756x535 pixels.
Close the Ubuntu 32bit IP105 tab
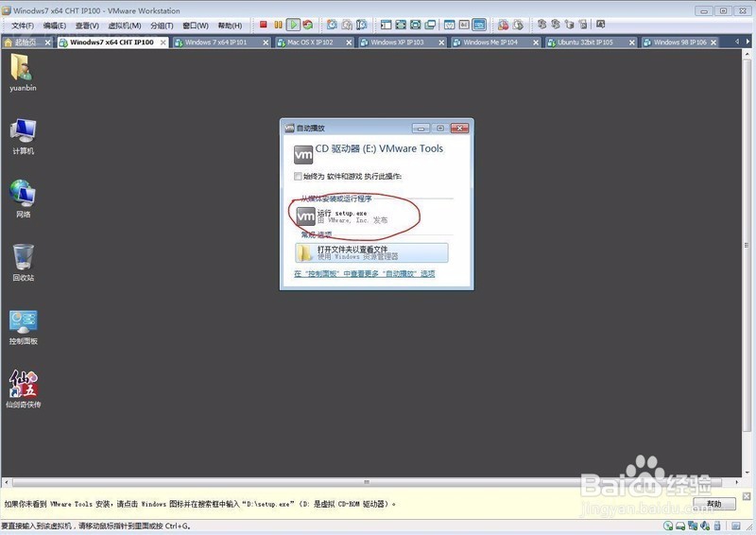pos(631,43)
